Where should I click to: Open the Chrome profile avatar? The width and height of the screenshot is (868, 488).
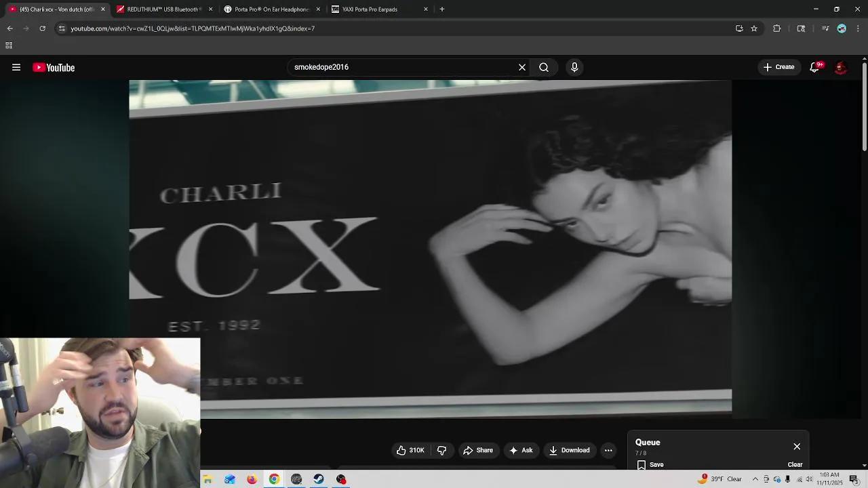(842, 28)
